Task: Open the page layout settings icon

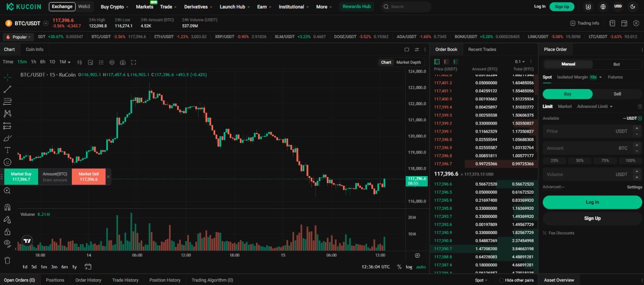Action: point(625,23)
